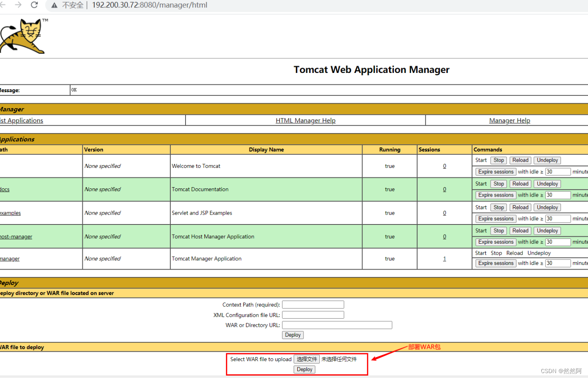The image size is (588, 378).
Task: Click idle minutes field for examples row
Action: click(558, 219)
